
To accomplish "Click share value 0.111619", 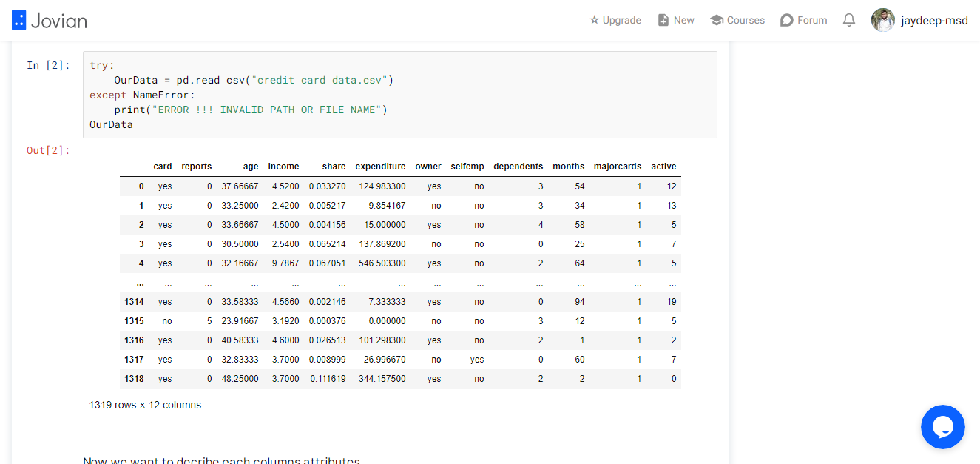I will pyautogui.click(x=328, y=379).
